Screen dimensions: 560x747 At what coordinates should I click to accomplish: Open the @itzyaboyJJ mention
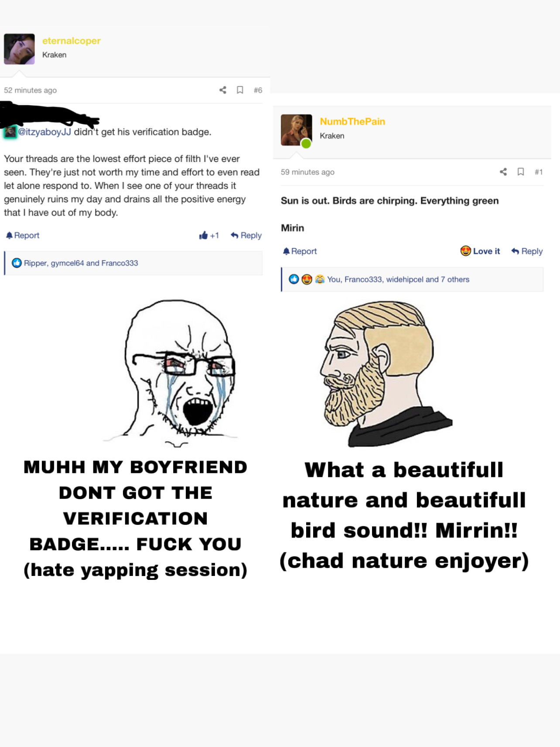pos(44,132)
